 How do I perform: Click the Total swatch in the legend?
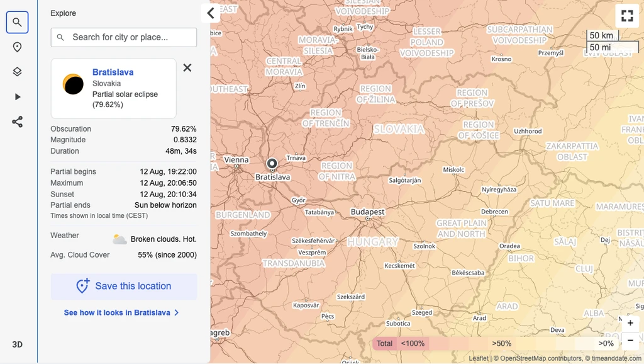pyautogui.click(x=384, y=343)
